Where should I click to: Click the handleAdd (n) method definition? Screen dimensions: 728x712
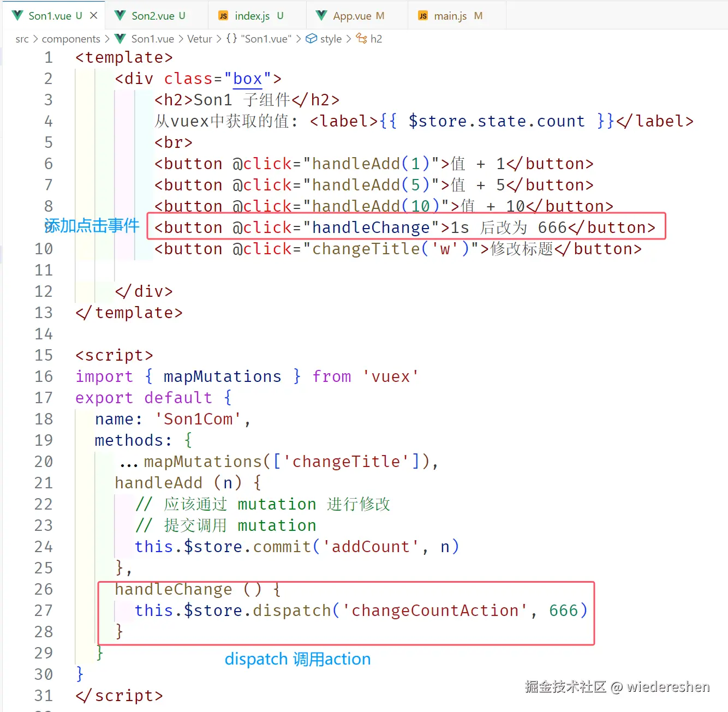(178, 483)
